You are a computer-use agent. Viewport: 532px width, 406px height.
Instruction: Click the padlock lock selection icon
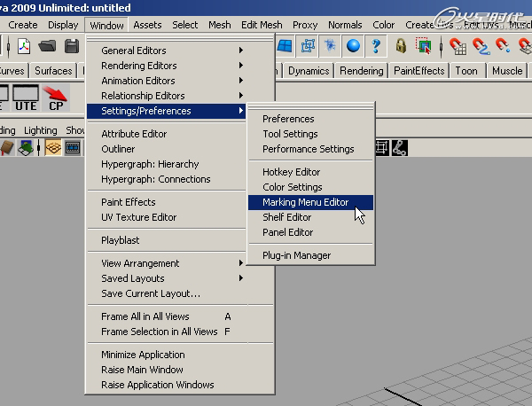[402, 45]
